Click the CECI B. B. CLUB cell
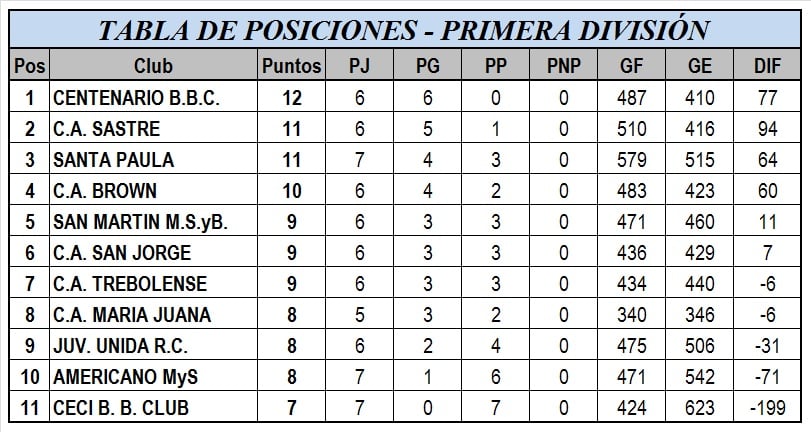Screen dimensions: 811x432 tap(120, 408)
